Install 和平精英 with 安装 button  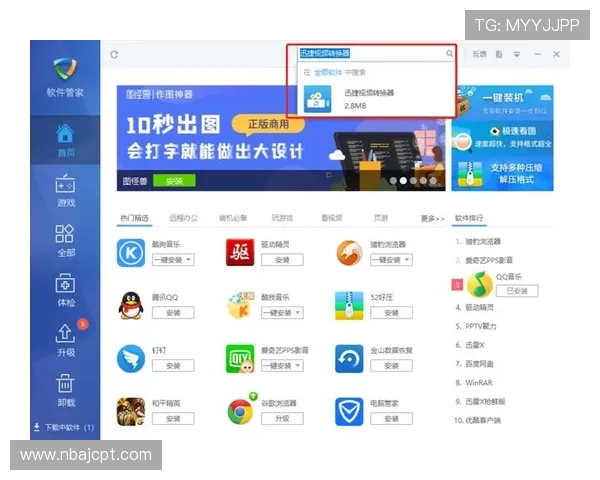173,418
